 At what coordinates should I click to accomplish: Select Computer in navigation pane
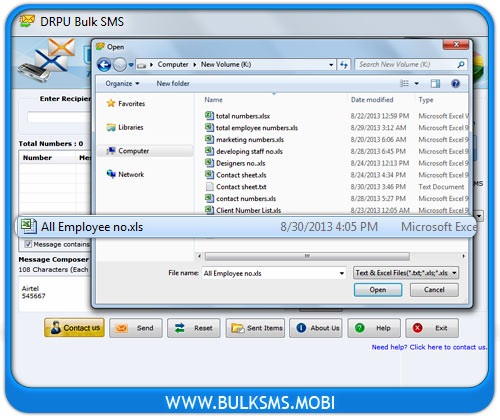click(x=128, y=151)
